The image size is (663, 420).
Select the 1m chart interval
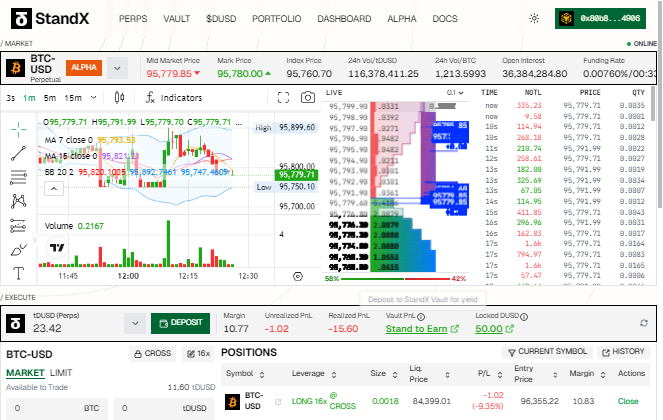(x=29, y=98)
